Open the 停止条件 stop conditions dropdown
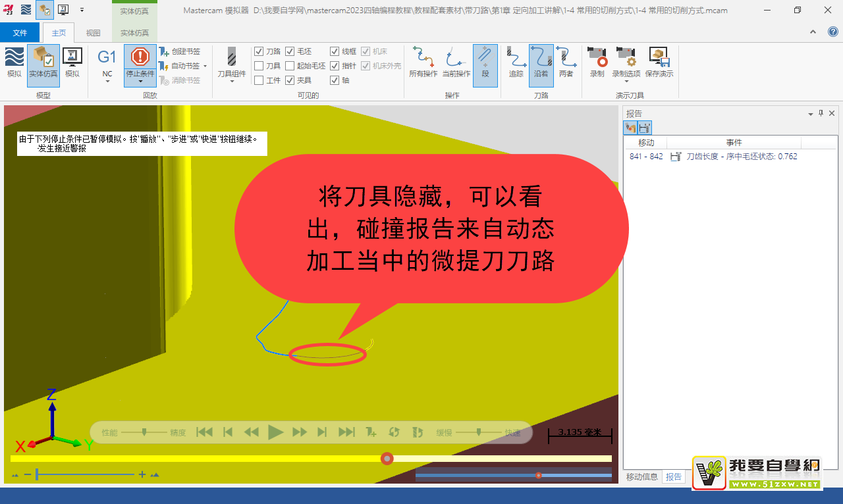Image resolution: width=843 pixels, height=504 pixels. [x=140, y=78]
